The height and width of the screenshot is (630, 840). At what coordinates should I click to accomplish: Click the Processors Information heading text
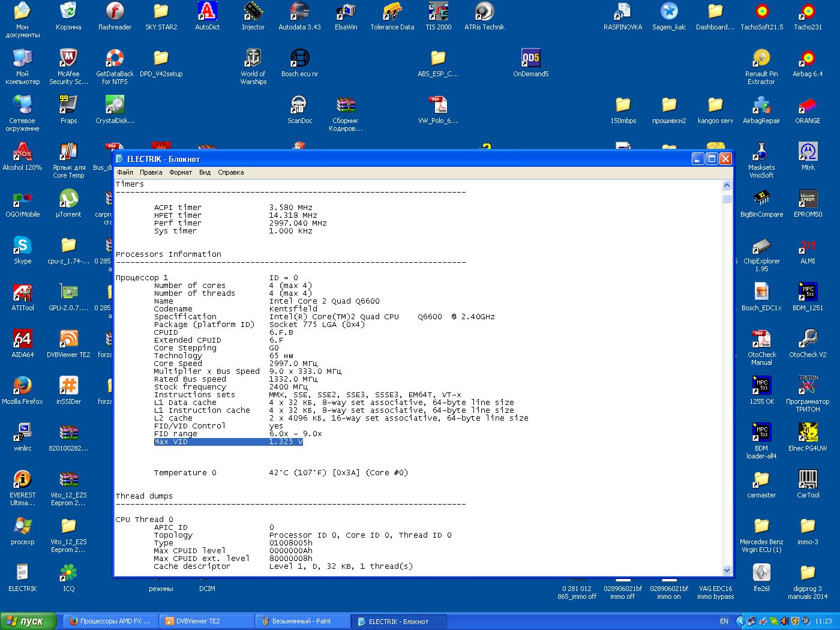coord(168,254)
